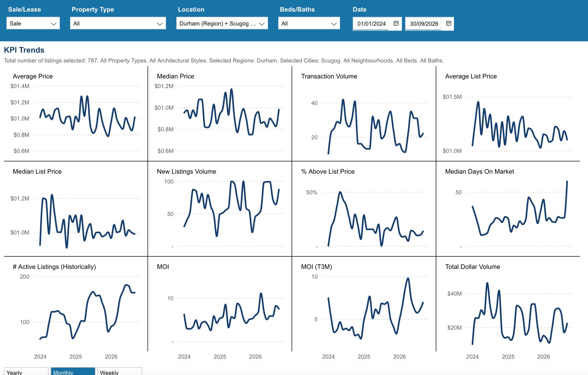Image resolution: width=588 pixels, height=375 pixels.
Task: Click the % Above List Price chart
Action: pos(364,209)
